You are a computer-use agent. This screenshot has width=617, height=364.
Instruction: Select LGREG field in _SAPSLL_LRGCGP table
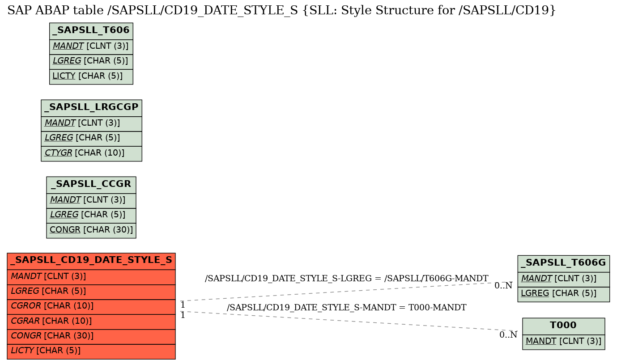tap(91, 139)
